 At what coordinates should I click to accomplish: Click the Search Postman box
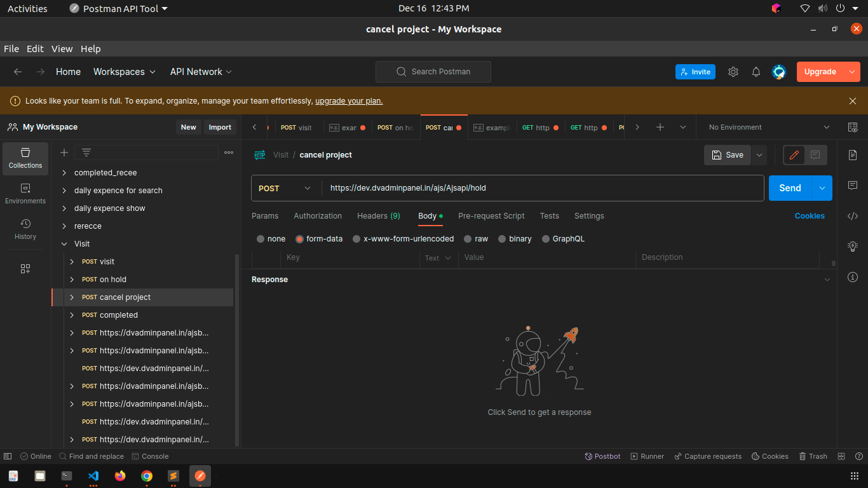point(433,72)
